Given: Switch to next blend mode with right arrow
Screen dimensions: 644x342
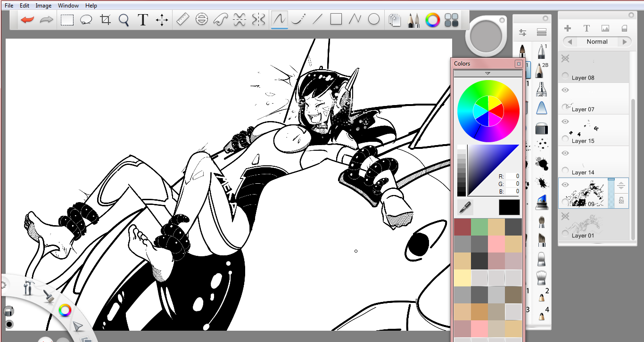Looking at the screenshot, I should coord(625,41).
